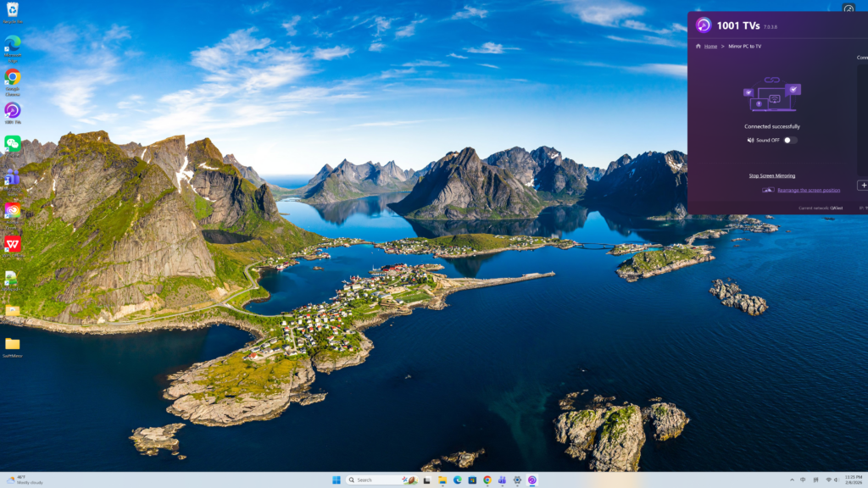The height and width of the screenshot is (488, 868).
Task: Open File Explorer from the taskbar
Action: coord(442,480)
